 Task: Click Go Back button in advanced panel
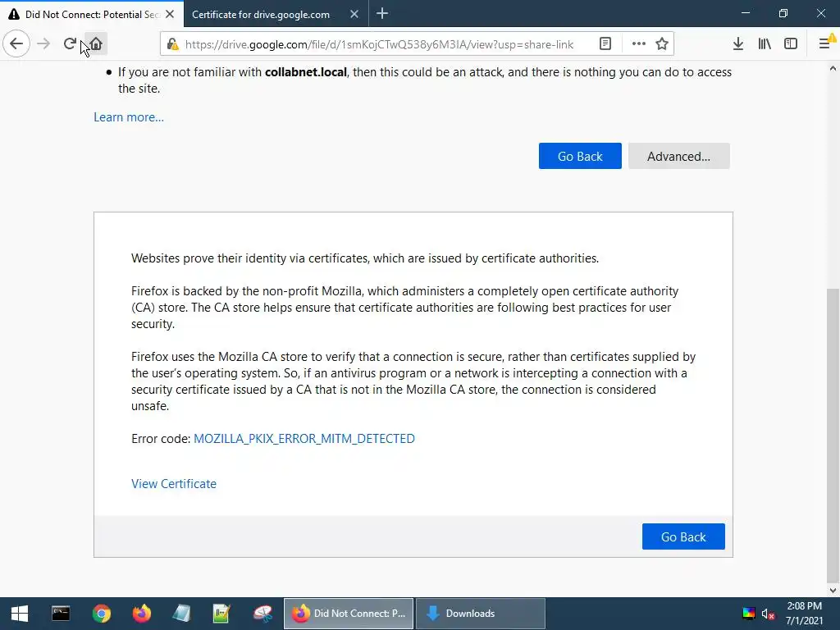[x=683, y=536]
